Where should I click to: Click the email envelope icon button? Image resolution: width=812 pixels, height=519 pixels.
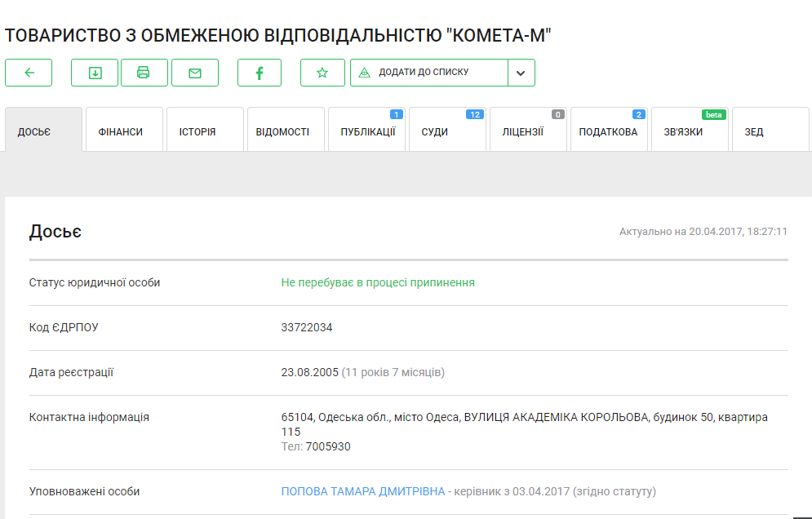[x=195, y=73]
